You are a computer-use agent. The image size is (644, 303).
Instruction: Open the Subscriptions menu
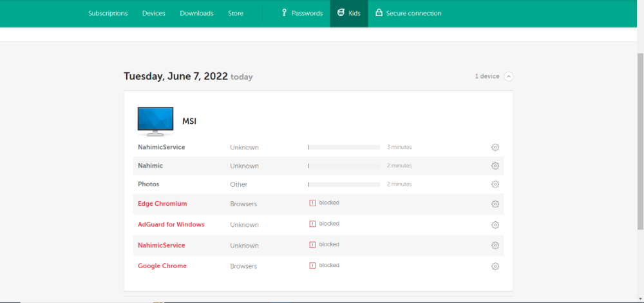[x=108, y=14]
